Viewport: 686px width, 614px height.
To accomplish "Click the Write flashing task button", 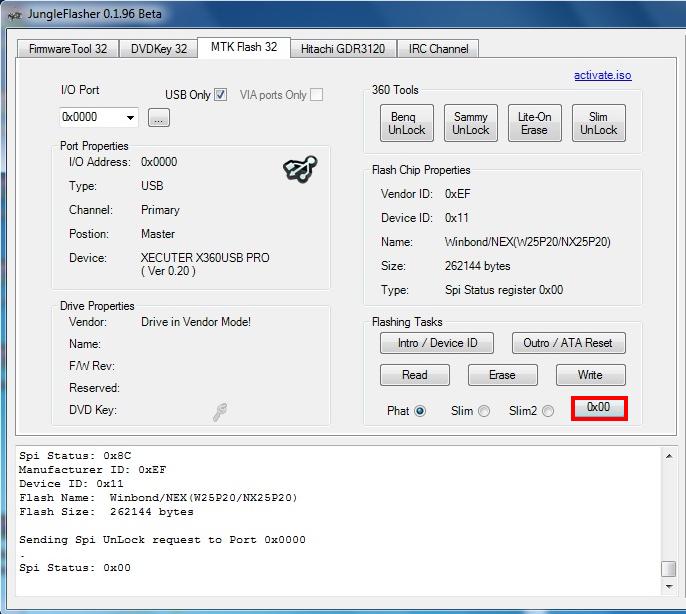I will coord(591,375).
